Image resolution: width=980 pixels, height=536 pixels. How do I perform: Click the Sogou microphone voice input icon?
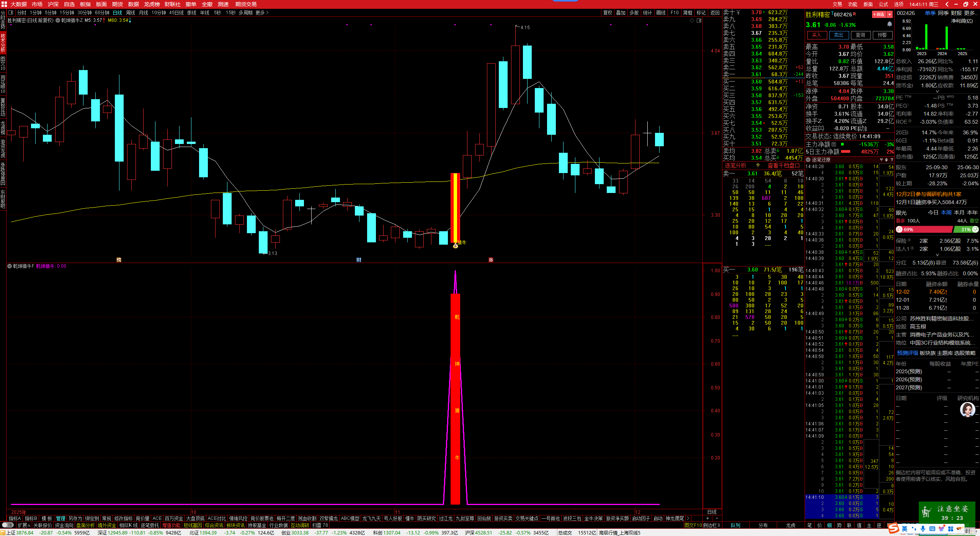pyautogui.click(x=923, y=529)
